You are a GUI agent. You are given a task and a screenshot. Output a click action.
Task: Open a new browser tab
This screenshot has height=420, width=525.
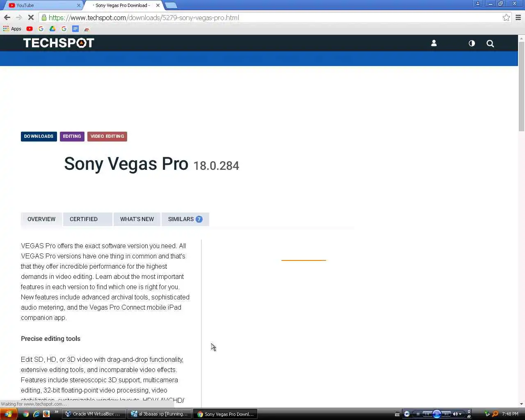171,5
